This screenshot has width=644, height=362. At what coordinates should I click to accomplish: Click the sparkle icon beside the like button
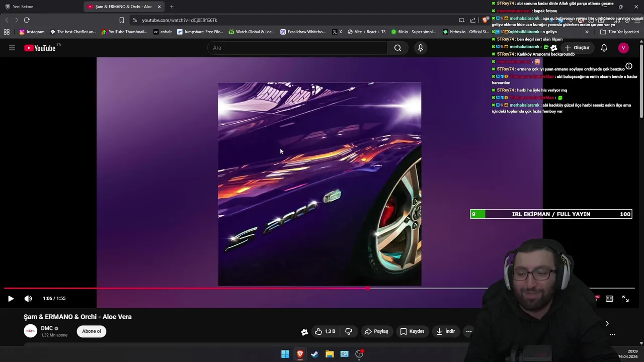(x=304, y=331)
